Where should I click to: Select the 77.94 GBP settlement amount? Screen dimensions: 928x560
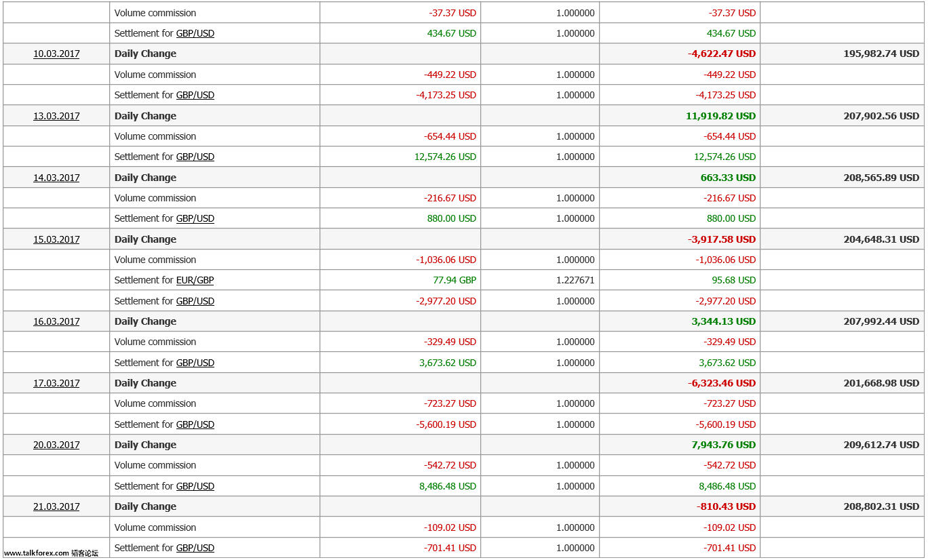click(455, 280)
